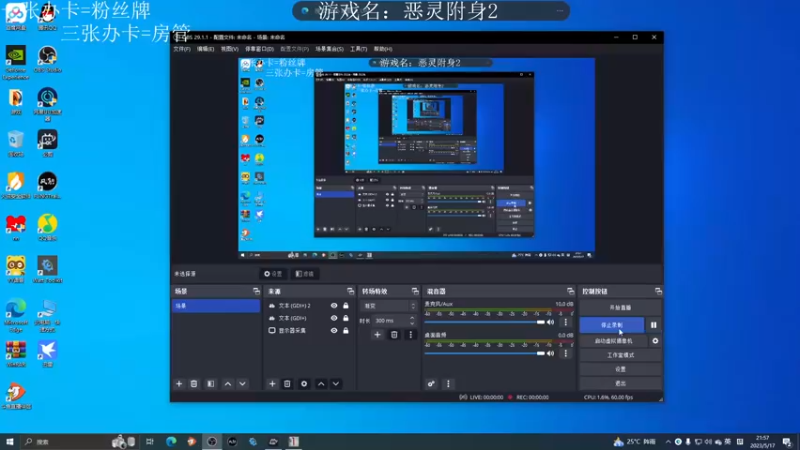Click source toolbar 滤镜 filters button
Image resolution: width=800 pixels, height=450 pixels.
(305, 274)
